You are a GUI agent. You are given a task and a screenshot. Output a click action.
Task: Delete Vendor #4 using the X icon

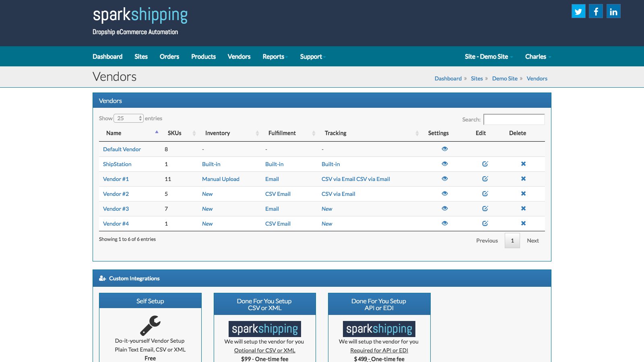[x=523, y=224]
